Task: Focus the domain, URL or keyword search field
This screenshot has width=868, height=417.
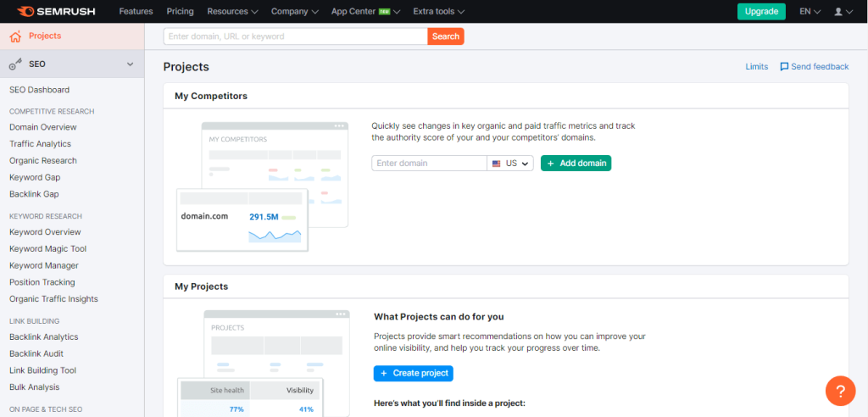Action: point(296,36)
